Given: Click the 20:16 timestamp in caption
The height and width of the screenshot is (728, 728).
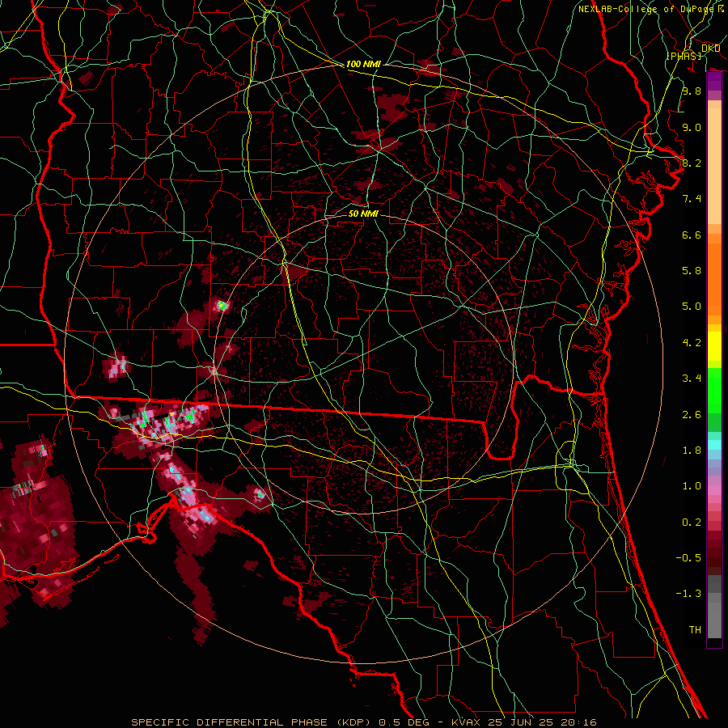Looking at the screenshot, I should [581, 722].
